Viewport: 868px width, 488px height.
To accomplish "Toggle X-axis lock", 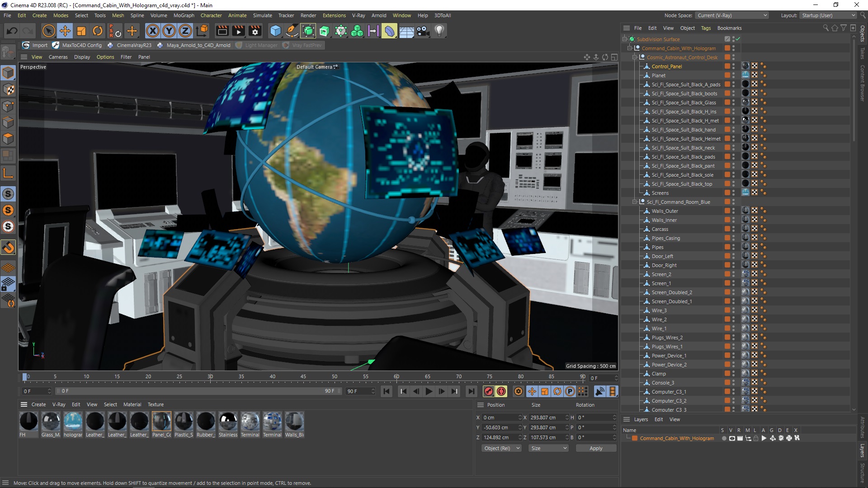I will [153, 31].
